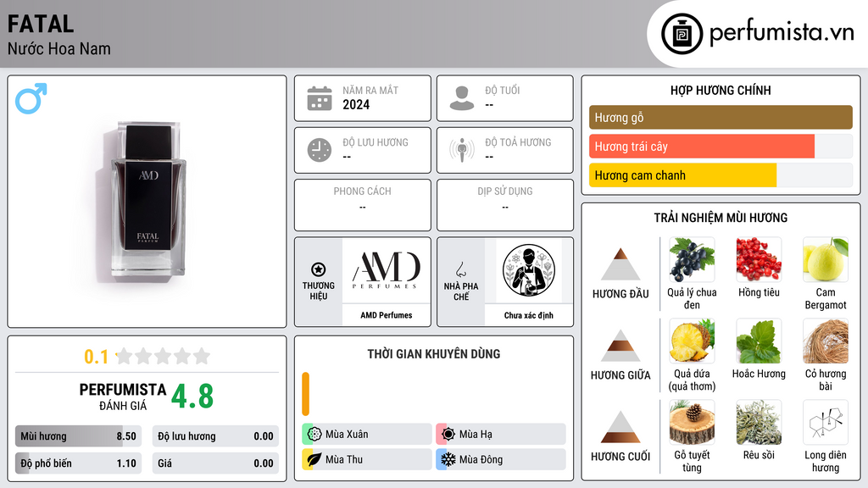Click the Mùa Xuân flower icon
This screenshot has height=488, width=868.
click(314, 435)
